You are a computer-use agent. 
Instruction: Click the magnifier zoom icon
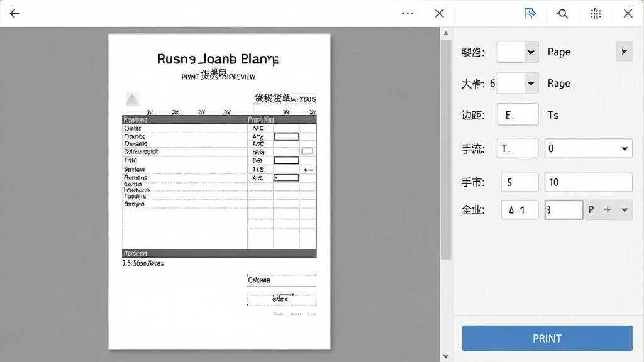click(x=563, y=14)
